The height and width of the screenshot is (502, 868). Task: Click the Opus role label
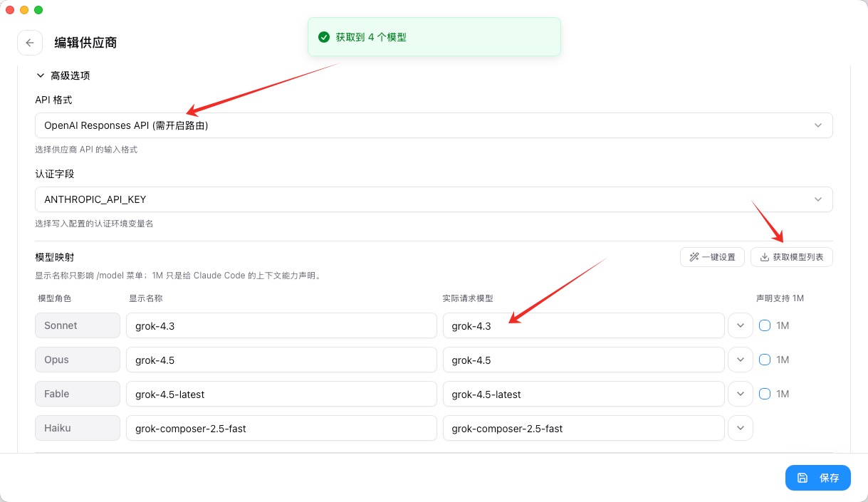point(78,360)
